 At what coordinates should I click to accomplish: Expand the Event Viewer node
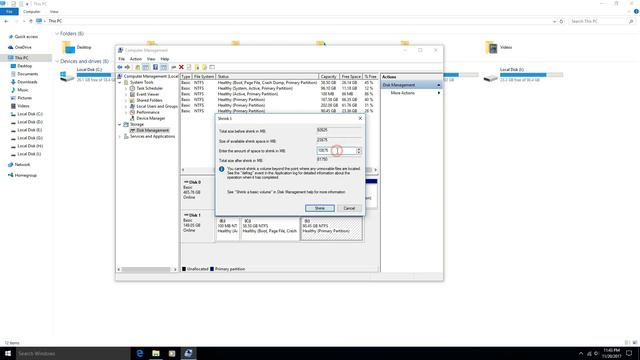click(126, 94)
